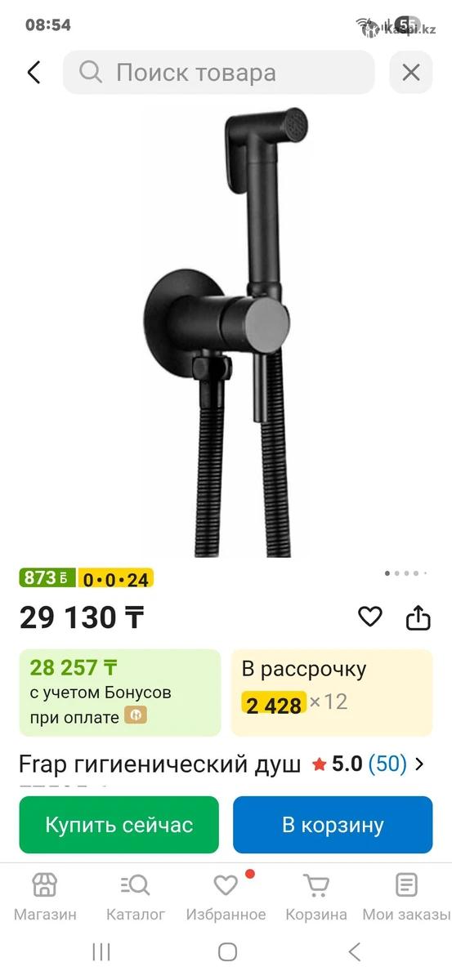Tap the back arrow icon
Viewport: 452px width, 980px height.
click(x=34, y=73)
